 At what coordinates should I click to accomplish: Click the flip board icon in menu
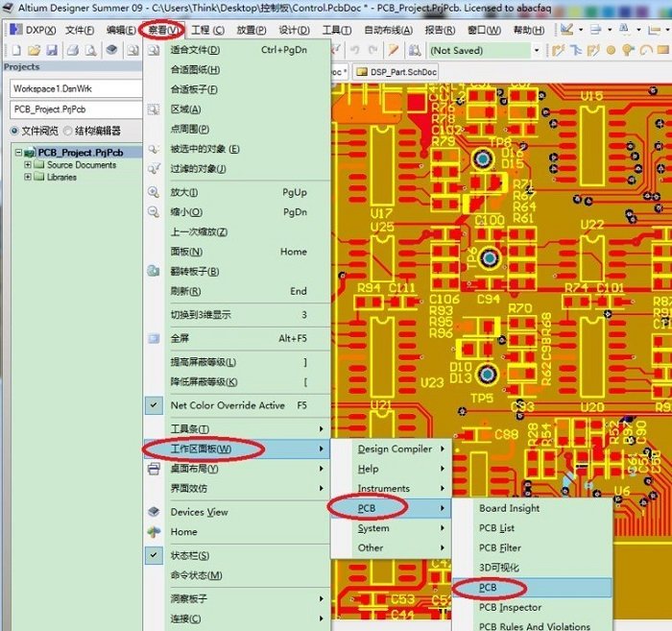tap(154, 271)
